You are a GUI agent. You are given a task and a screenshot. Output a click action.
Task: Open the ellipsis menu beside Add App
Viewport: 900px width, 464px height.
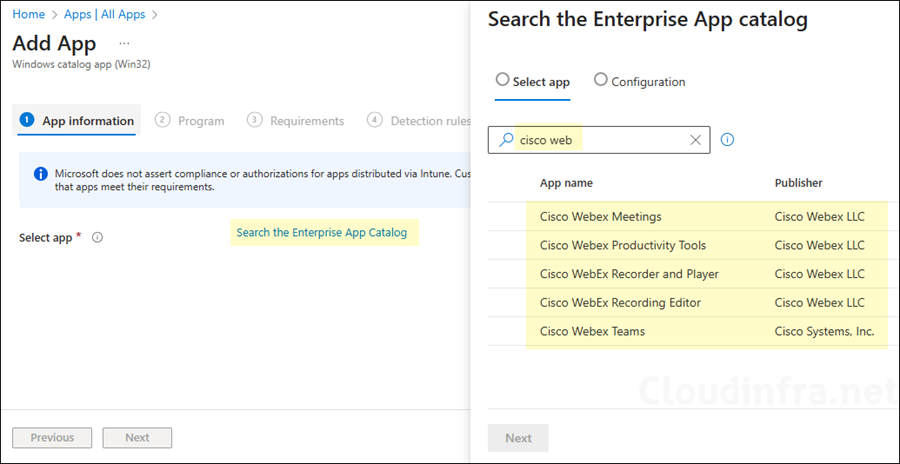pyautogui.click(x=124, y=44)
